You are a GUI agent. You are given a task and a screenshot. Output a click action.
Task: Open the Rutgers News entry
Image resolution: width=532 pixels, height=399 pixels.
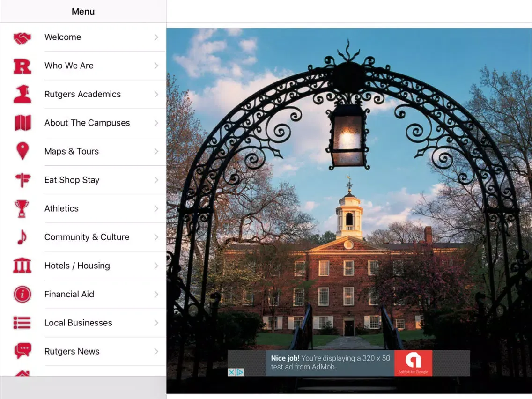pos(83,351)
